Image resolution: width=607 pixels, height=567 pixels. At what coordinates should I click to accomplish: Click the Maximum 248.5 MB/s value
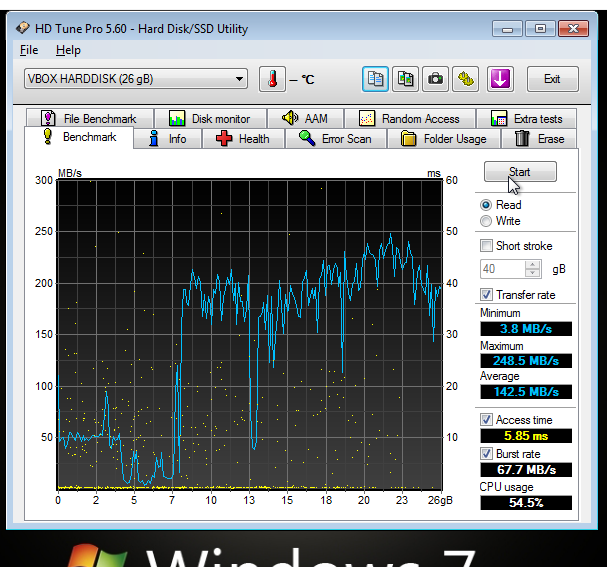tap(526, 361)
